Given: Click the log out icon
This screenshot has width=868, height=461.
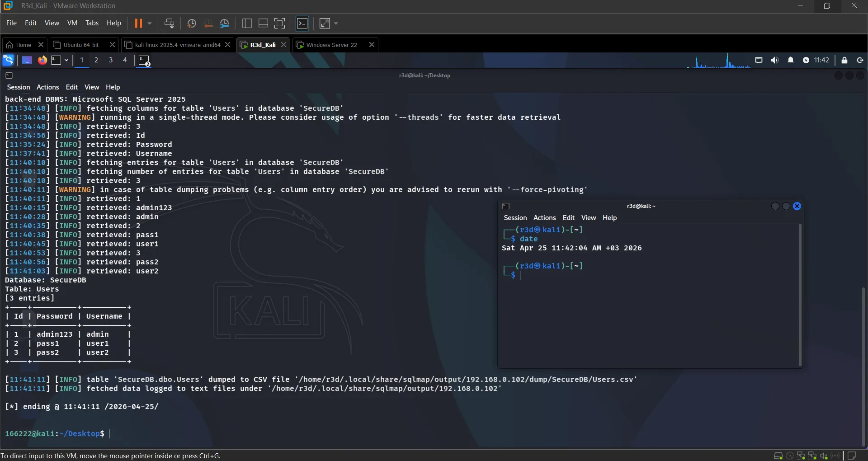Looking at the screenshot, I should pos(860,60).
